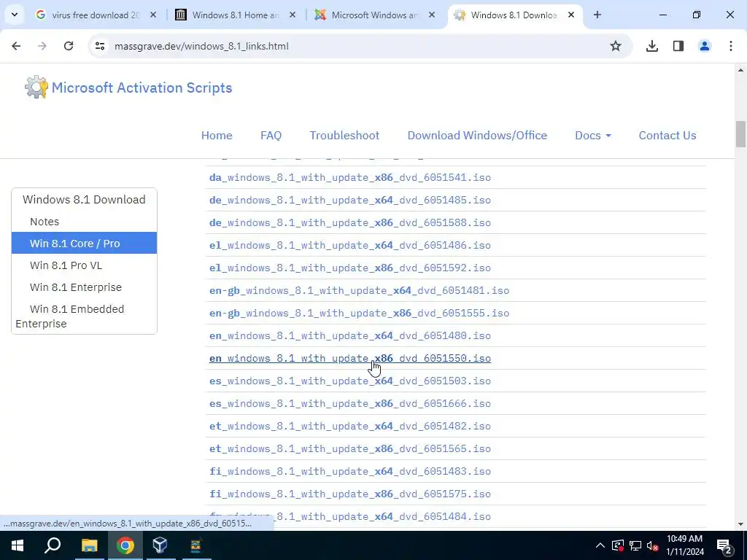Click Chrome icon in taskbar

click(125, 545)
